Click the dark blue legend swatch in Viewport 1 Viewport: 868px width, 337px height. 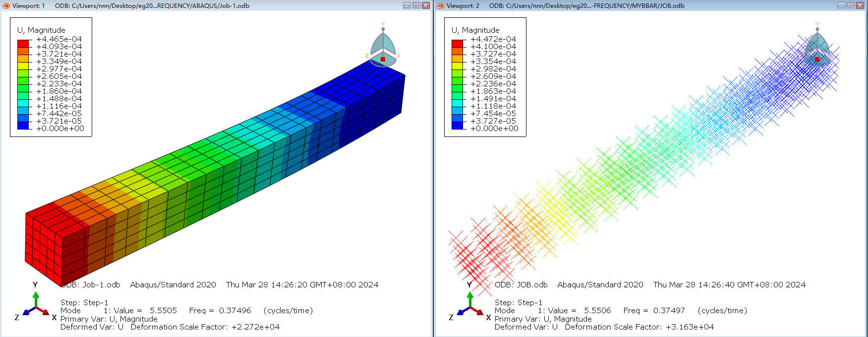coord(23,125)
